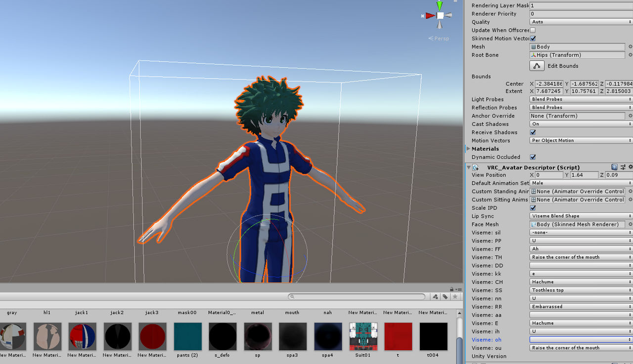Open VRC_Avatar Descriptor preset icon
The height and width of the screenshot is (364, 633).
(x=623, y=167)
